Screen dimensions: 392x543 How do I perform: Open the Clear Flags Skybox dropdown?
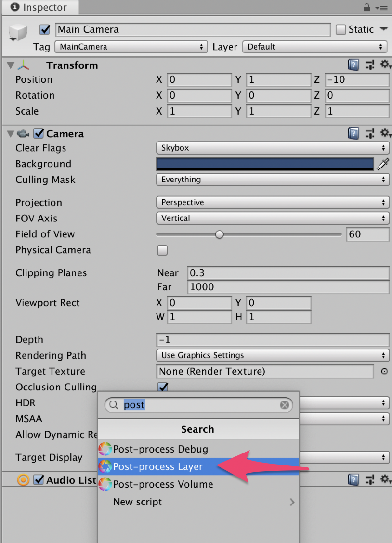[x=273, y=148]
